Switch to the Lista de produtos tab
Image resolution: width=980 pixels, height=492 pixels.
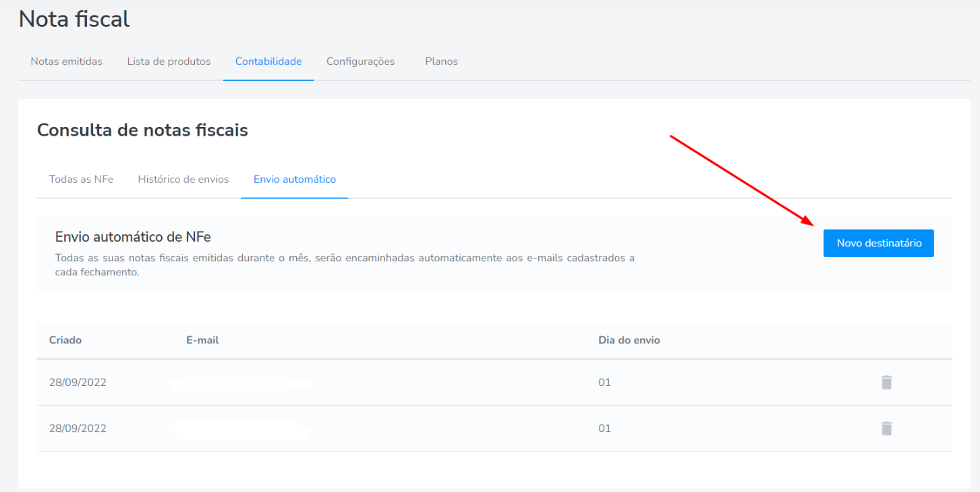[169, 61]
